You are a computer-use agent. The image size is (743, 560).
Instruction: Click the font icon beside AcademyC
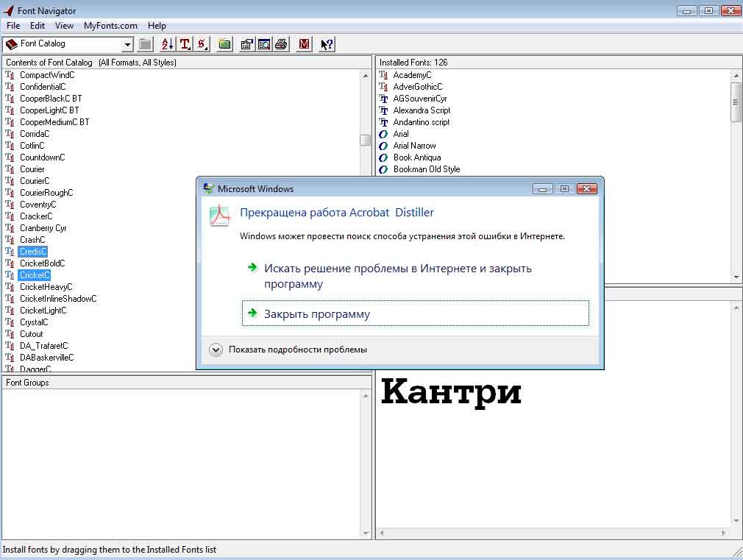pyautogui.click(x=383, y=75)
